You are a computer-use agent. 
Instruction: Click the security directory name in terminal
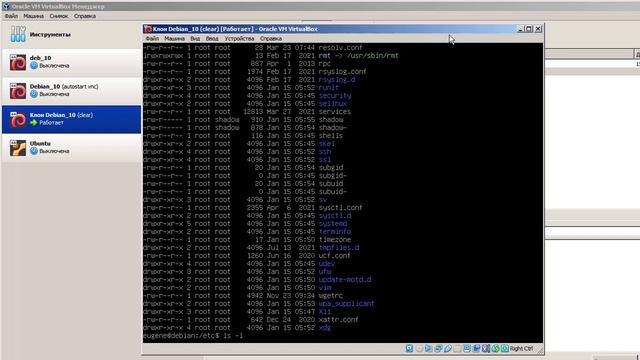point(335,96)
